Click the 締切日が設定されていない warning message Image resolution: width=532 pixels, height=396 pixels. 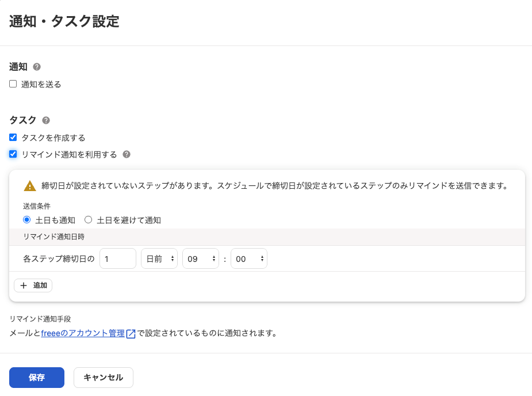coord(275,186)
